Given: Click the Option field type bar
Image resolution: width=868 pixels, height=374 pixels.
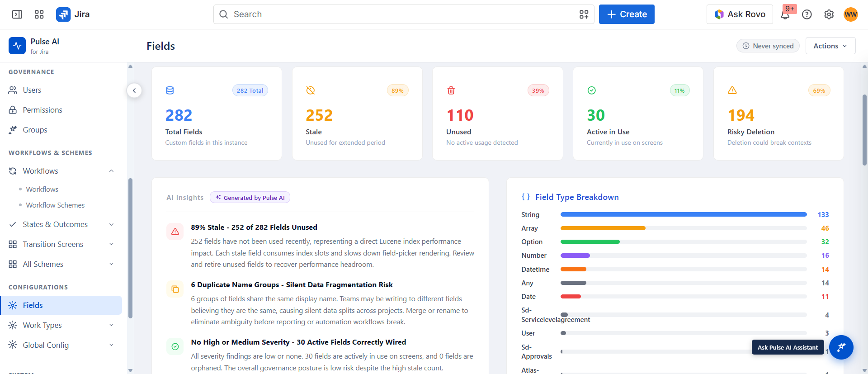Looking at the screenshot, I should [684, 241].
